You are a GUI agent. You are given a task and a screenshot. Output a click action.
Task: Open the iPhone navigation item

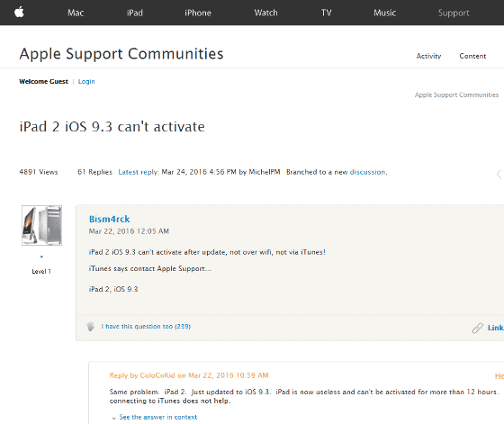[198, 13]
